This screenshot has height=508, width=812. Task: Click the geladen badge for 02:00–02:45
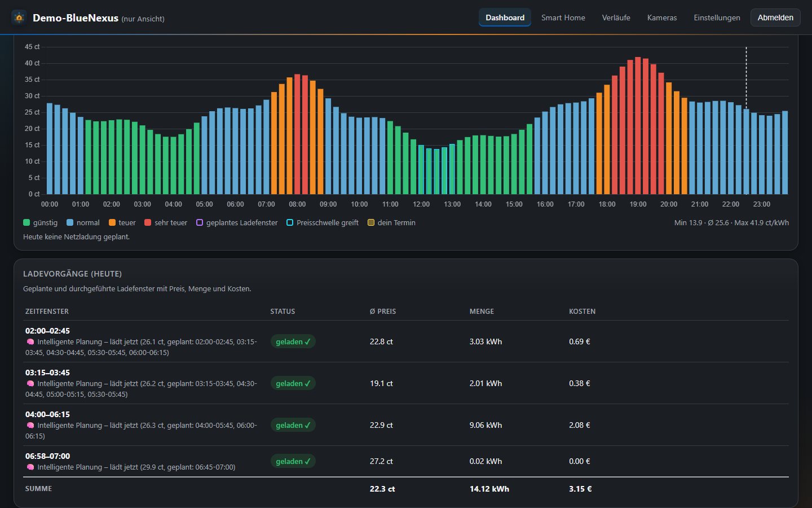pyautogui.click(x=293, y=341)
